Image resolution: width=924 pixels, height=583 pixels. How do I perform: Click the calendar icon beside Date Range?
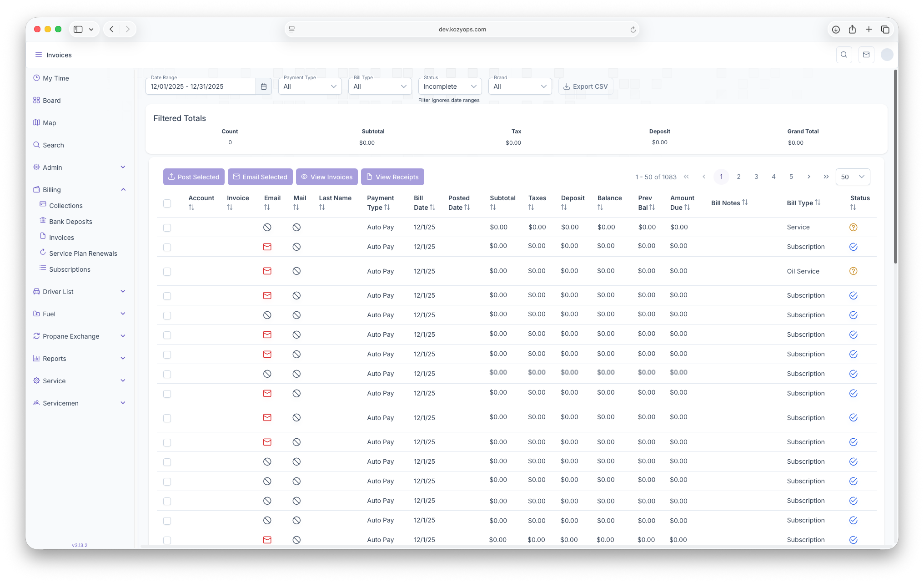264,86
